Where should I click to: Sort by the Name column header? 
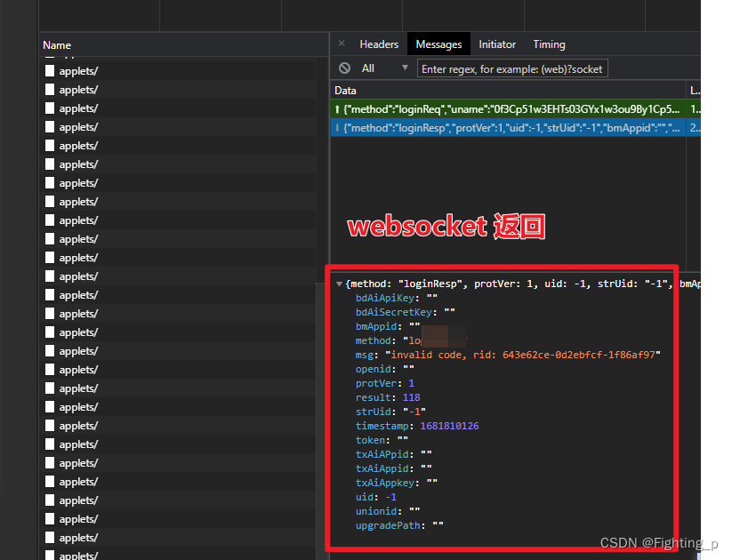coord(184,45)
